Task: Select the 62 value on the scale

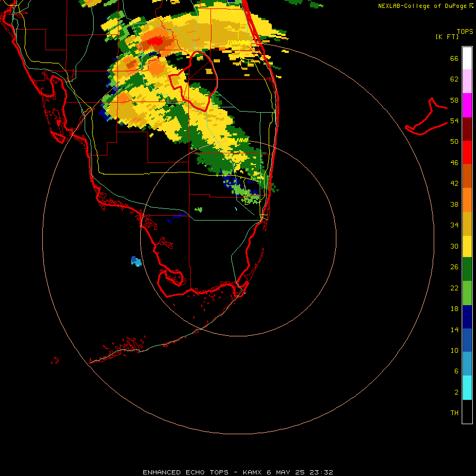Action: point(454,79)
